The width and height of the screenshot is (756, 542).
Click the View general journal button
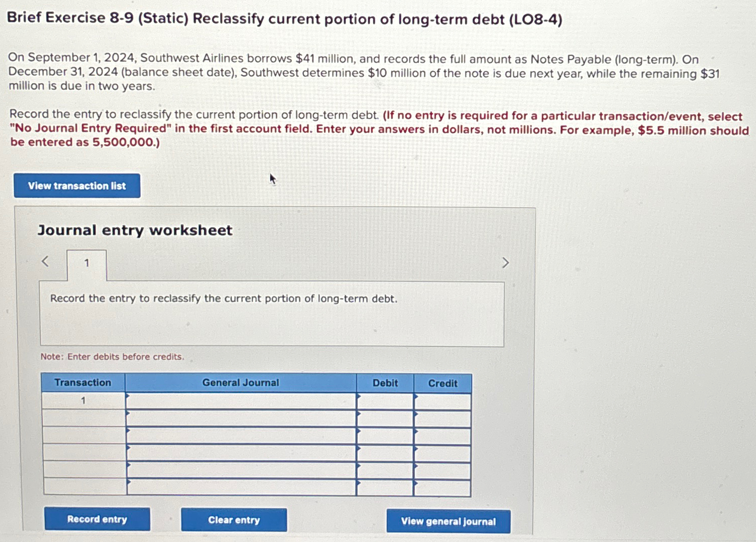(448, 521)
